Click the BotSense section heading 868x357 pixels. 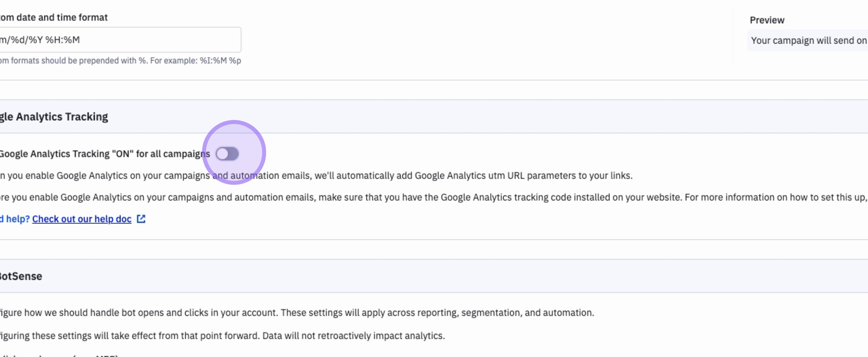pos(21,276)
